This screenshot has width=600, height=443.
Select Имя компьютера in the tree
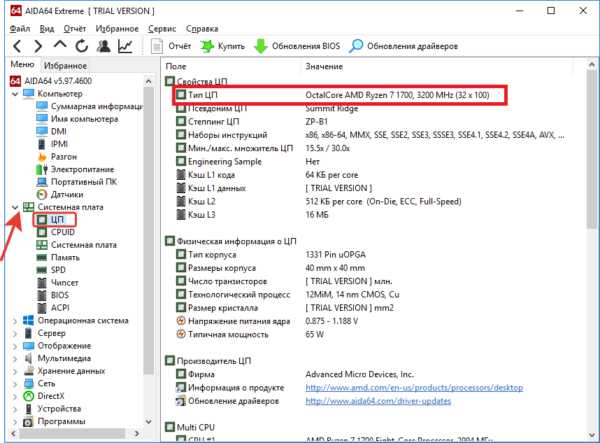pyautogui.click(x=77, y=119)
